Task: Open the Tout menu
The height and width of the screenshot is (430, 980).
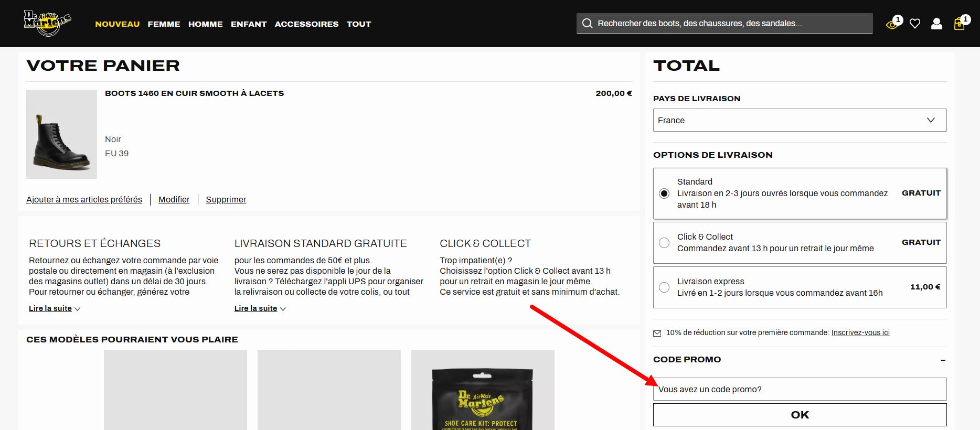Action: pos(359,24)
